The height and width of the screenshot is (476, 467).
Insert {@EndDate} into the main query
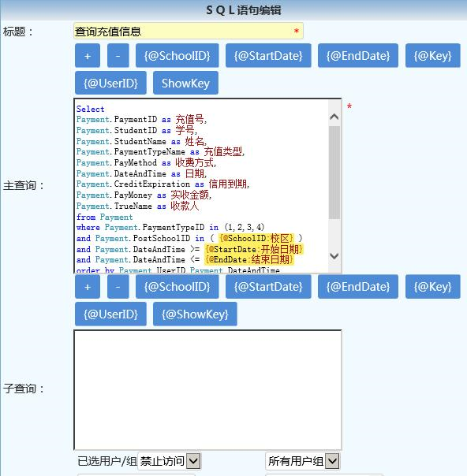[x=358, y=55]
